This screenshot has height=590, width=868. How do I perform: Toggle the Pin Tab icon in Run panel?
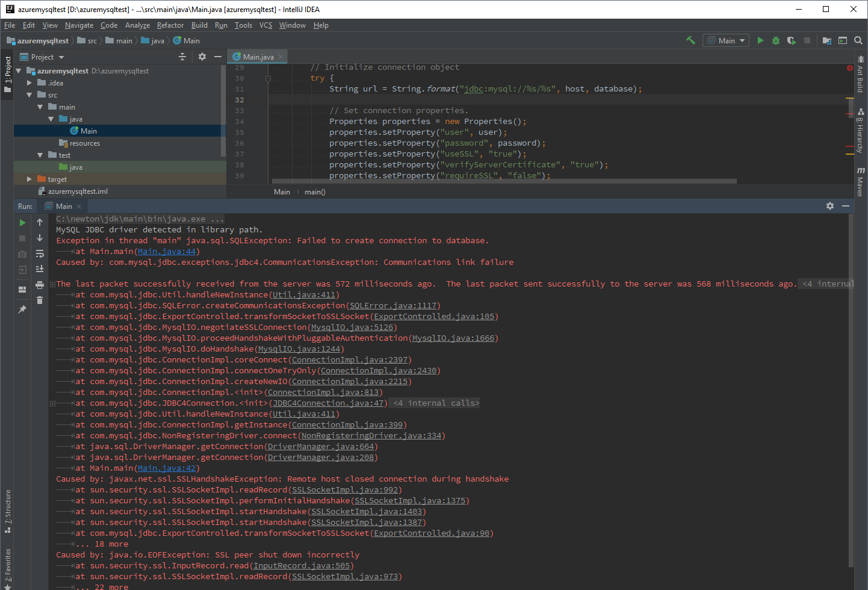[x=23, y=309]
